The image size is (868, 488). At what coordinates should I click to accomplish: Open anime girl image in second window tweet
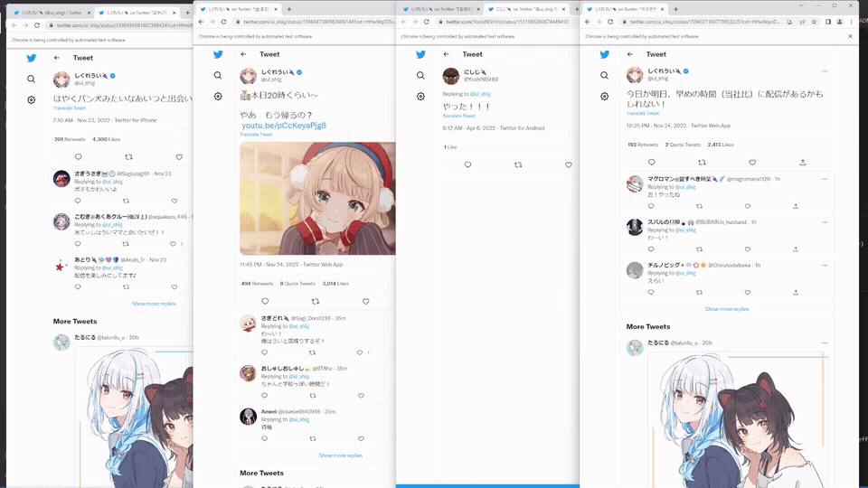coord(317,199)
